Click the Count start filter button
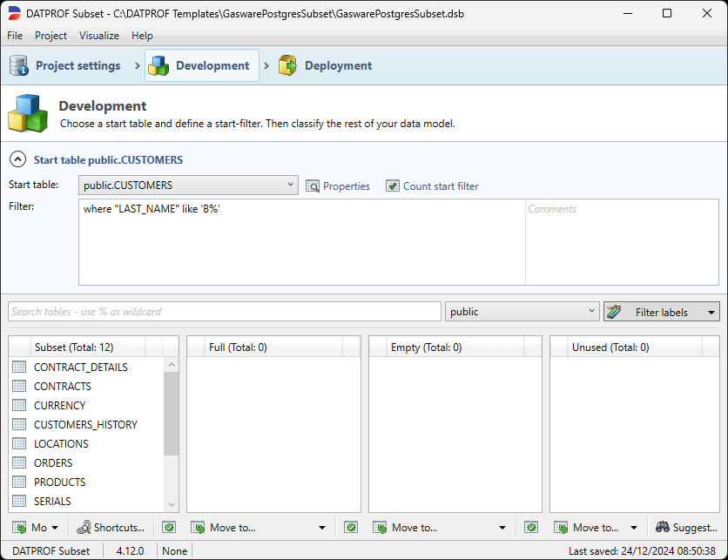 (432, 186)
